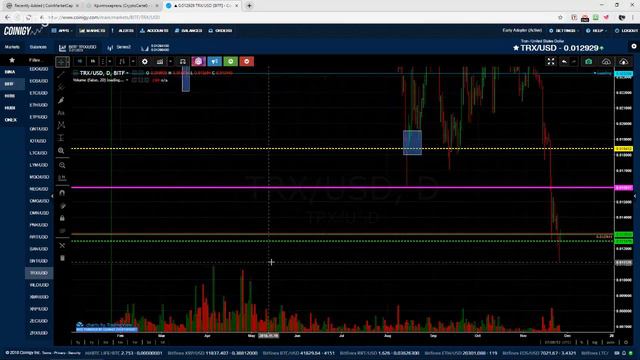
Task: Open the BALANCES menu item
Action: tap(189, 31)
